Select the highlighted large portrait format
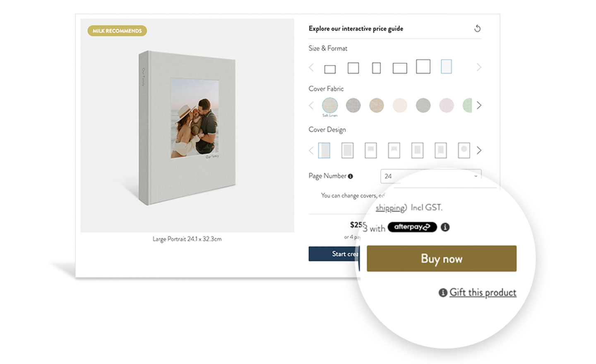The width and height of the screenshot is (596, 364). [446, 67]
